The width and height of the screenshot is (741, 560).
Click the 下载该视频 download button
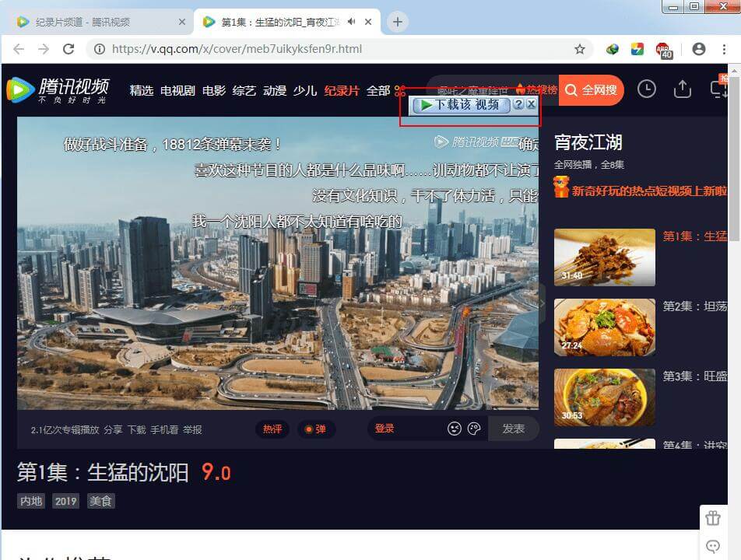pyautogui.click(x=461, y=104)
